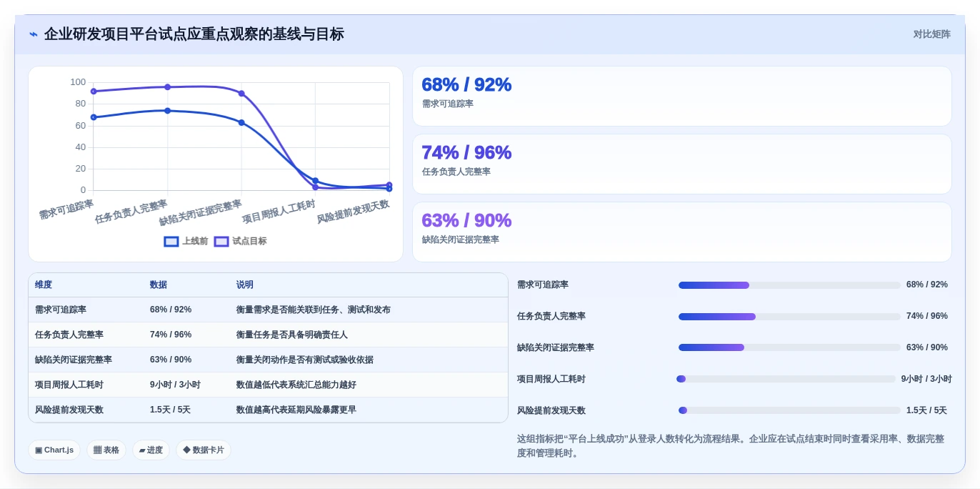Viewport: 980px width, 489px height.
Task: Click the 63% / 90% data card
Action: [x=681, y=232]
